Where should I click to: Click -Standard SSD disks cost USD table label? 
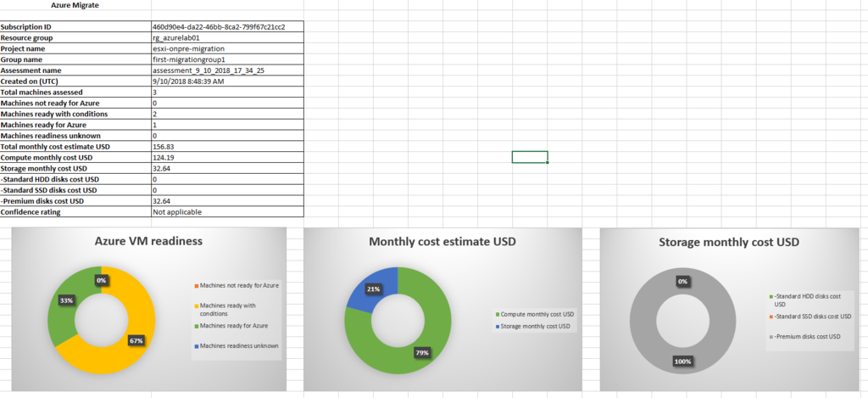click(x=75, y=190)
